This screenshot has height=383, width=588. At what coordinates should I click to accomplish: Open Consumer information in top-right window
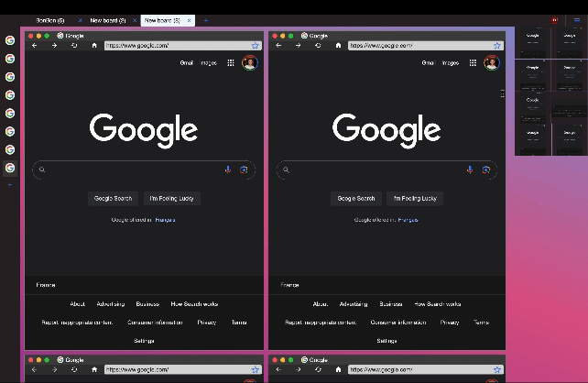click(x=397, y=323)
